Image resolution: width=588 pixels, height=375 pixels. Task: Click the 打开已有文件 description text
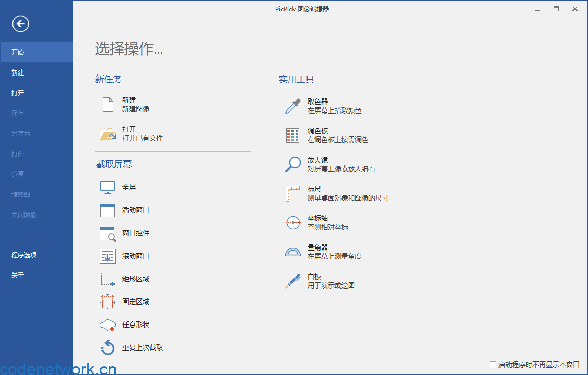(143, 138)
